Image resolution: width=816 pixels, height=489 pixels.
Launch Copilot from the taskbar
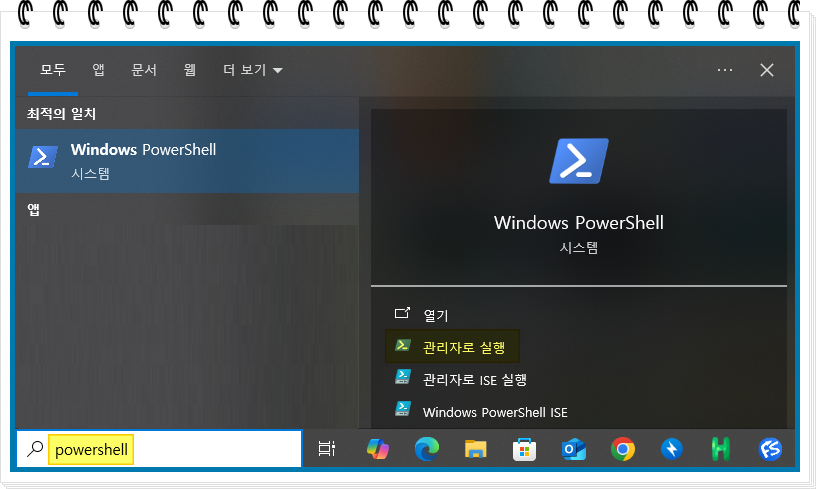click(x=378, y=449)
